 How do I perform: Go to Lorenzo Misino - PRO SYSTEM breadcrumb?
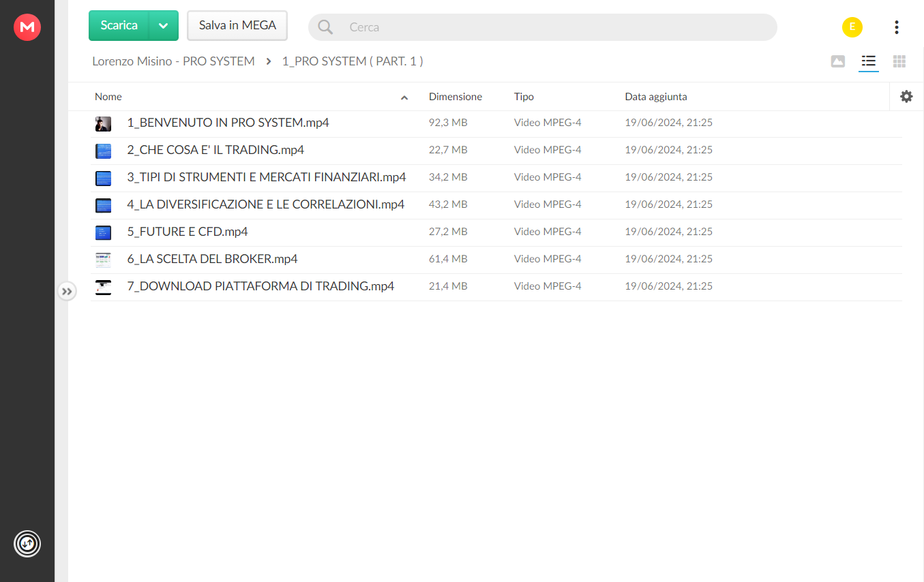173,61
